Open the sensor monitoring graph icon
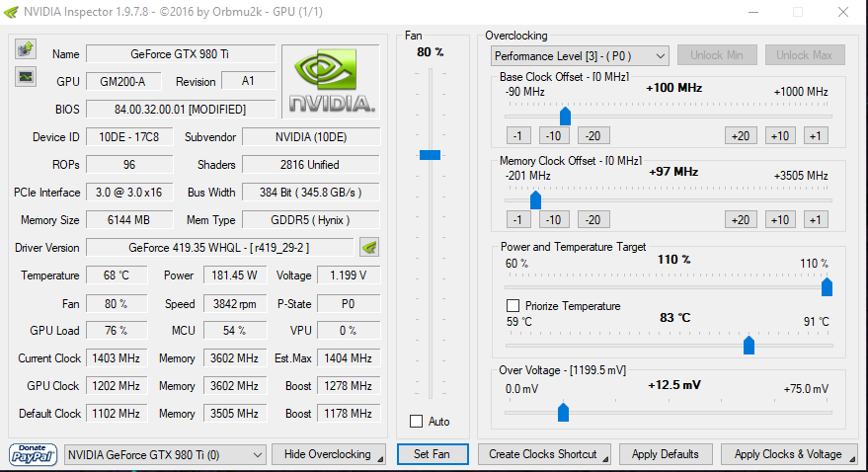This screenshot has height=472, width=868. click(x=26, y=77)
